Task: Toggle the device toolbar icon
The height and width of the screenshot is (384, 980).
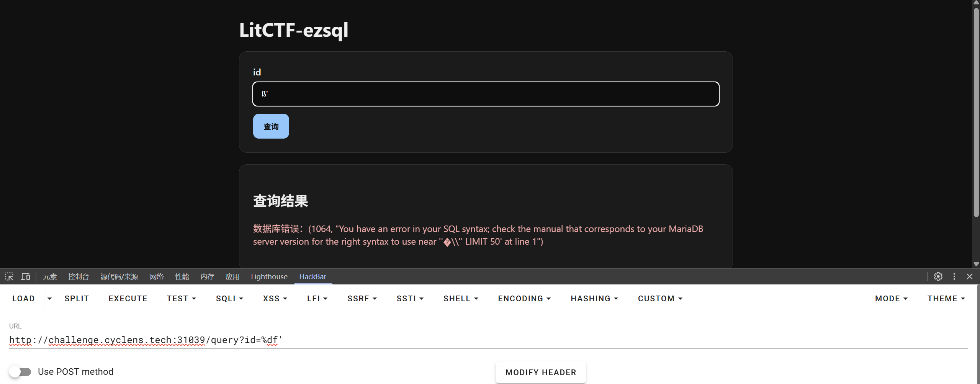Action: coord(25,276)
